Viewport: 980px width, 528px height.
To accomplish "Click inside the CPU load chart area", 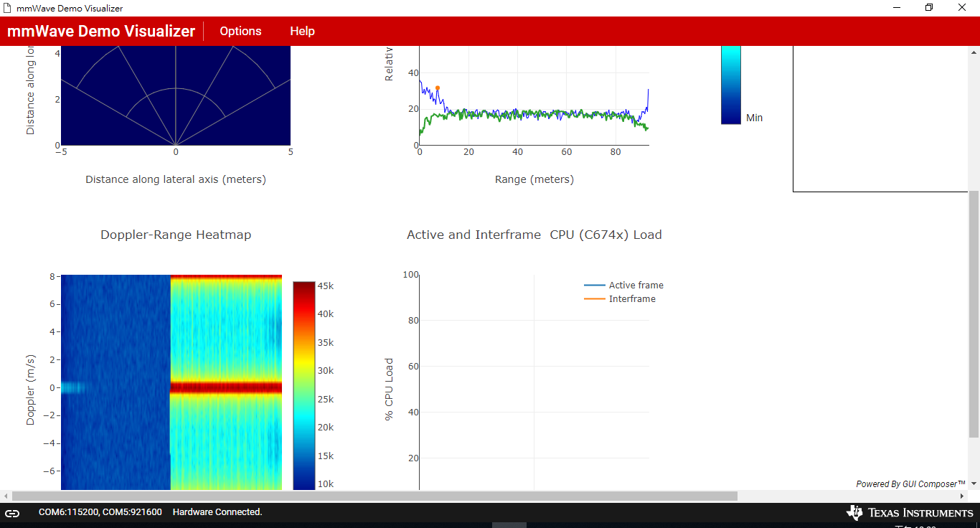I will (534, 382).
